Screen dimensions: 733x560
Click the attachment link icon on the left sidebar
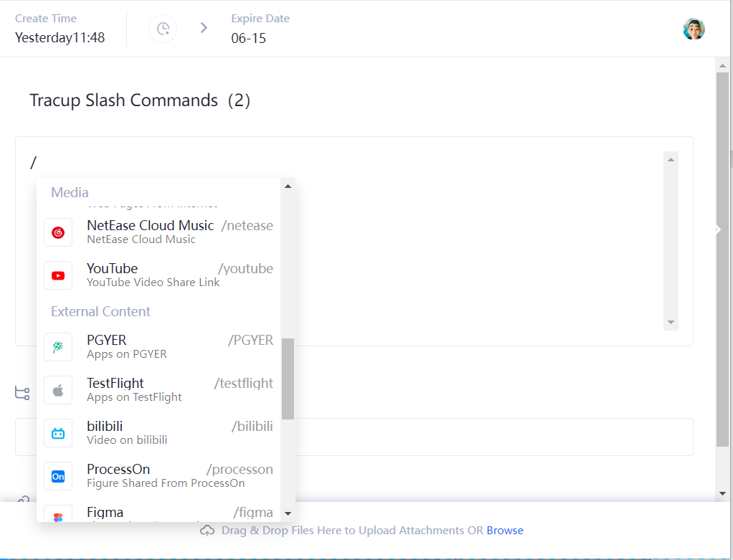tap(22, 500)
